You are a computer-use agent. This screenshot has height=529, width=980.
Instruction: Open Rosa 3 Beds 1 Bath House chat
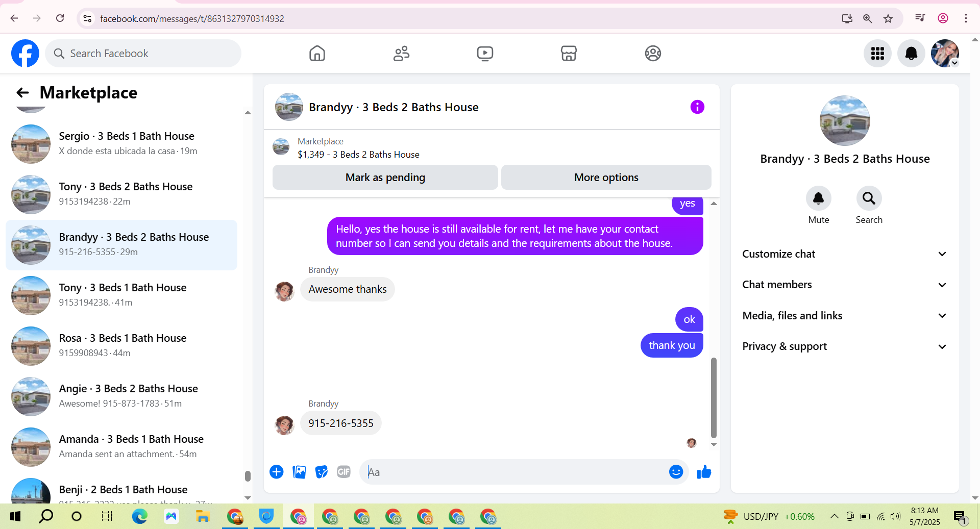coord(121,346)
